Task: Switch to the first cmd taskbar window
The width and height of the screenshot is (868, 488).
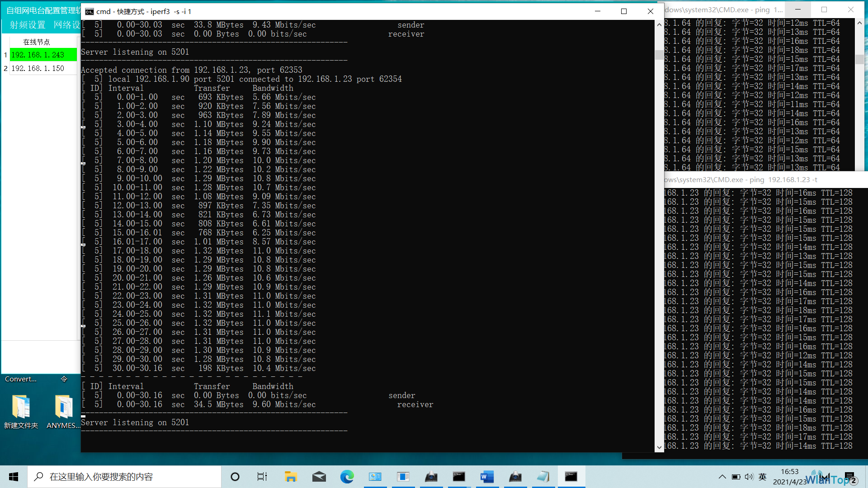Action: (x=459, y=477)
